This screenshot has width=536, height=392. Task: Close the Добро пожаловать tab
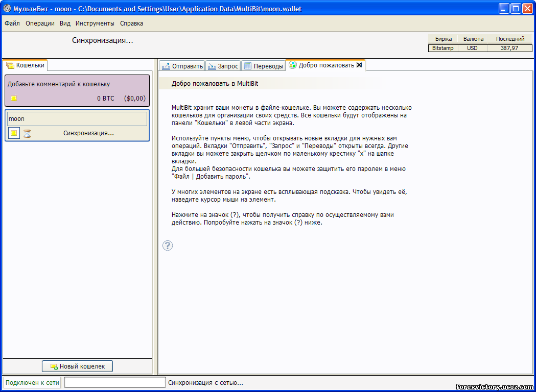point(359,65)
